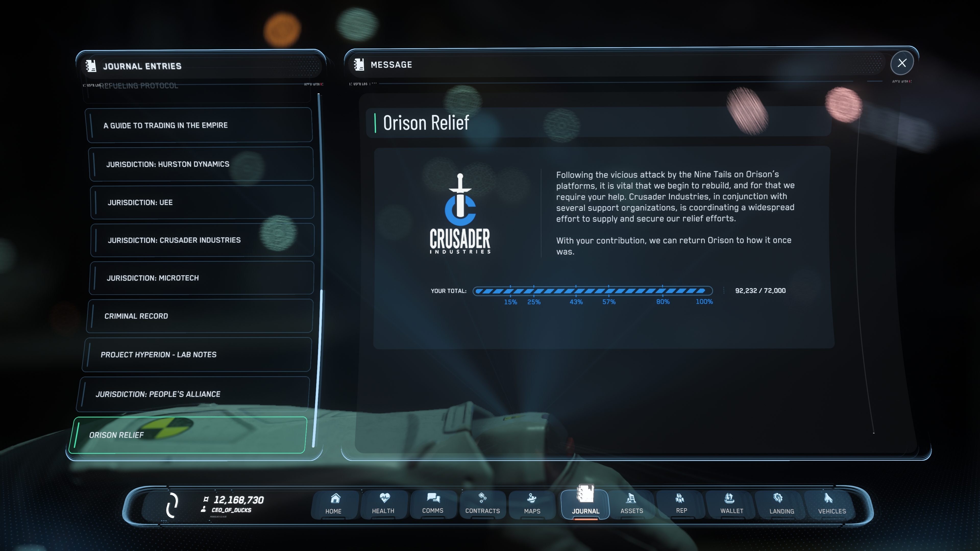The width and height of the screenshot is (980, 551).
Task: Click the Crusader Industries logo
Action: [460, 213]
